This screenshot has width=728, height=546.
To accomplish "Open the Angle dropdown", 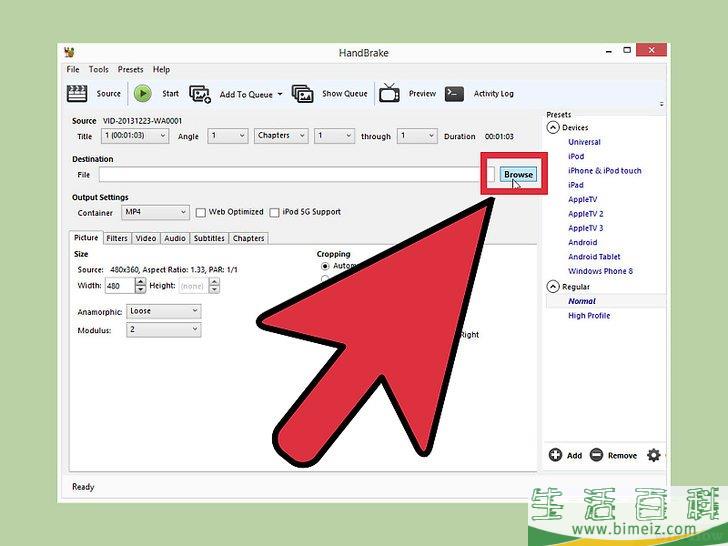I will pyautogui.click(x=228, y=136).
